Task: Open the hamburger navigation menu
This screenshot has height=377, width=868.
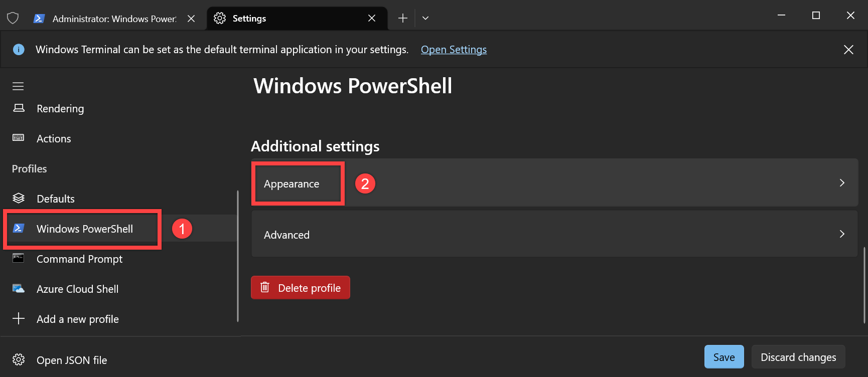Action: point(18,86)
